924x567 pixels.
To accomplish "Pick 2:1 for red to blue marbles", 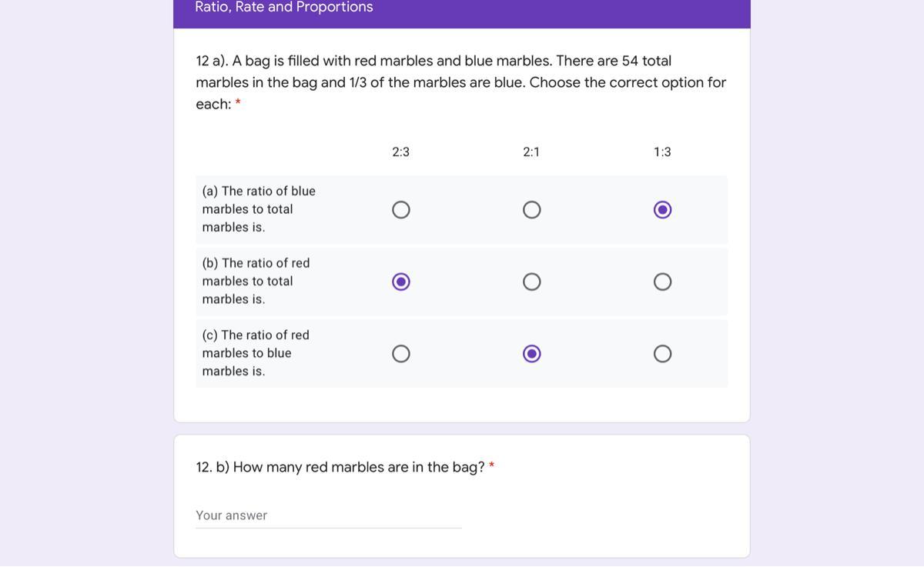I will [x=531, y=354].
